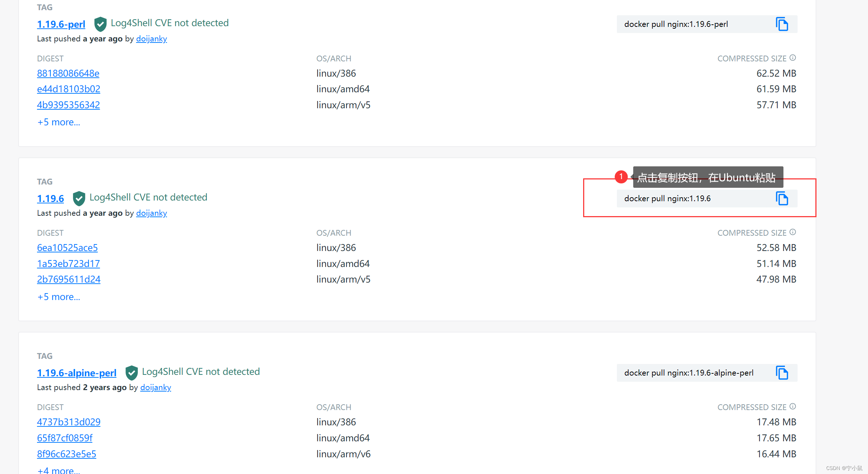Click compressed size info icon in 1.19.6-perl card

(x=793, y=58)
